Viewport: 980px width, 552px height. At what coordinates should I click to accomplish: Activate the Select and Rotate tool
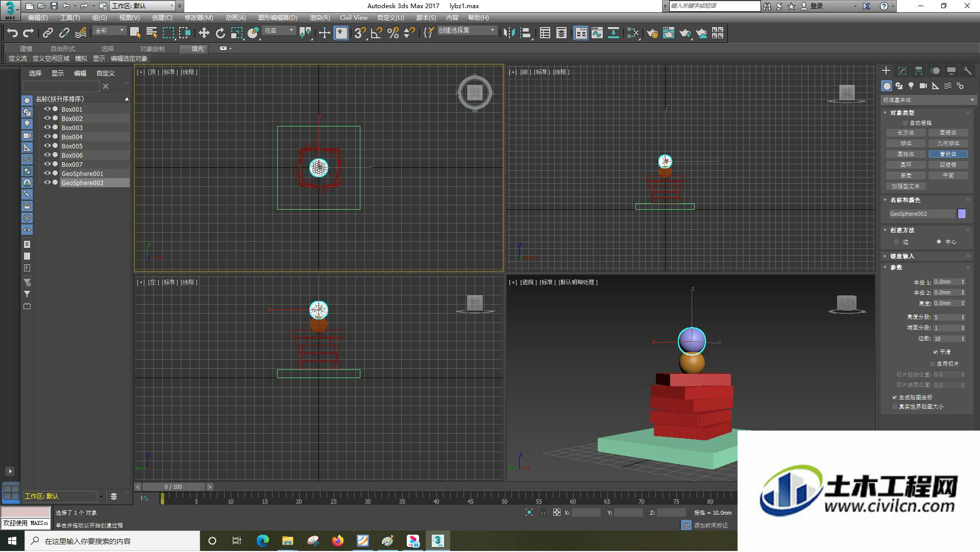[220, 33]
